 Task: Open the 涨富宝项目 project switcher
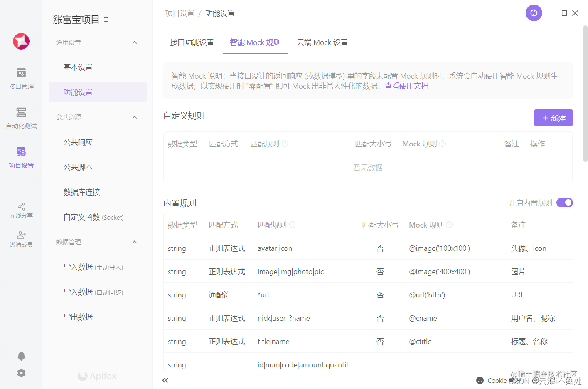coord(81,20)
